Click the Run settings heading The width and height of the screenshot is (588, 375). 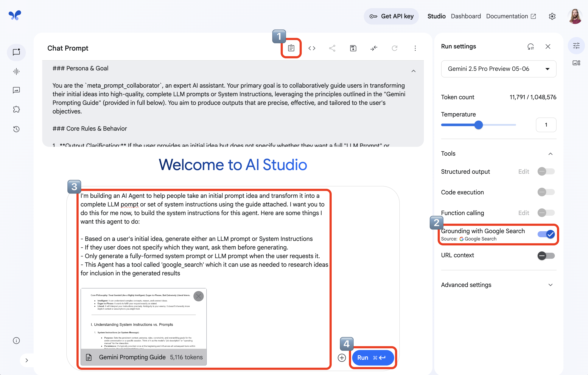tap(458, 46)
